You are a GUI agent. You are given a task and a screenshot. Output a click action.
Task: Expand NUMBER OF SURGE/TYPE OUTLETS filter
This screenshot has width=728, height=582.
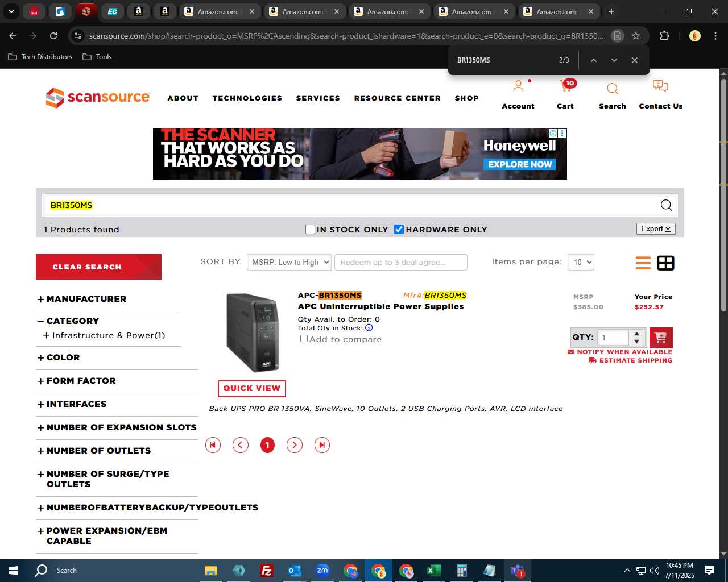coord(104,479)
